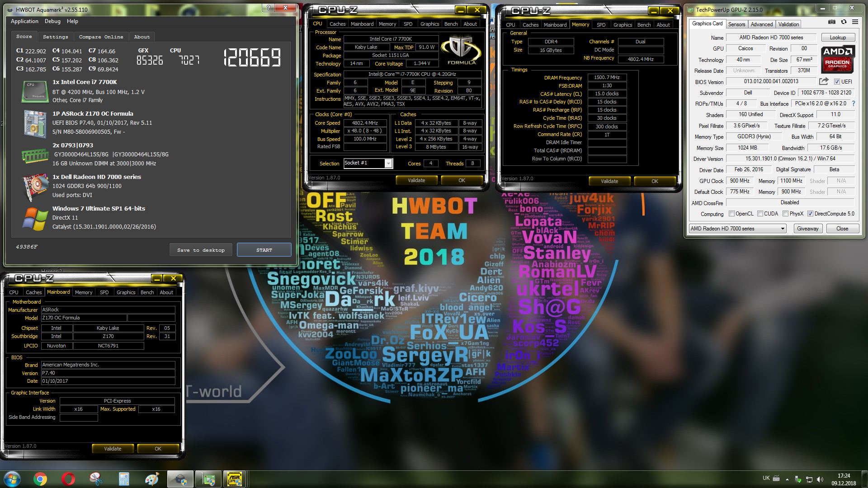Click the OC Formula logo in CPU-Z
This screenshot has height=488, width=868.
pos(461,51)
